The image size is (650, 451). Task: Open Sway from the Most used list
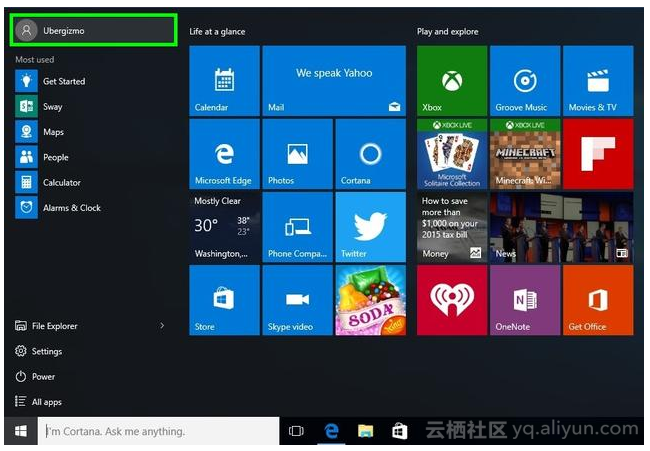point(93,107)
